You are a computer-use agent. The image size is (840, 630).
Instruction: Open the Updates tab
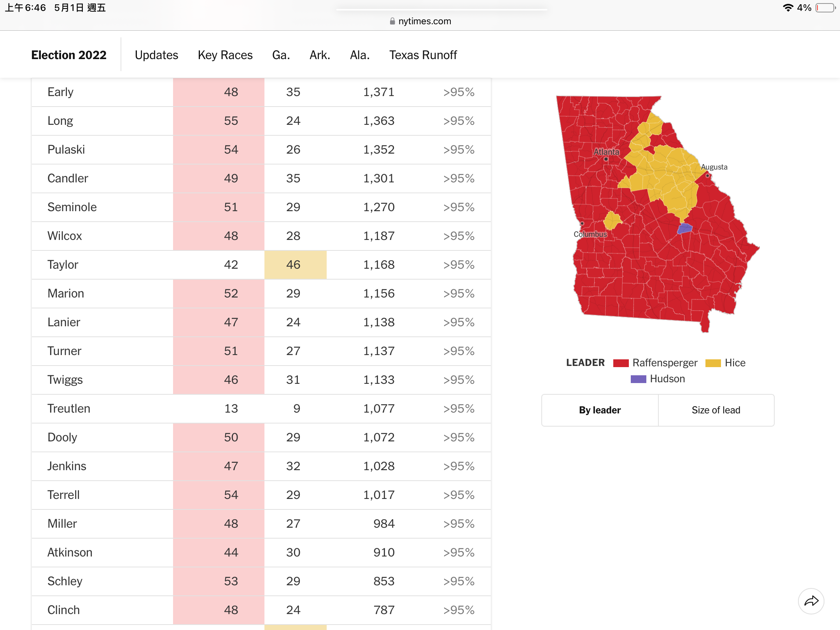click(156, 55)
